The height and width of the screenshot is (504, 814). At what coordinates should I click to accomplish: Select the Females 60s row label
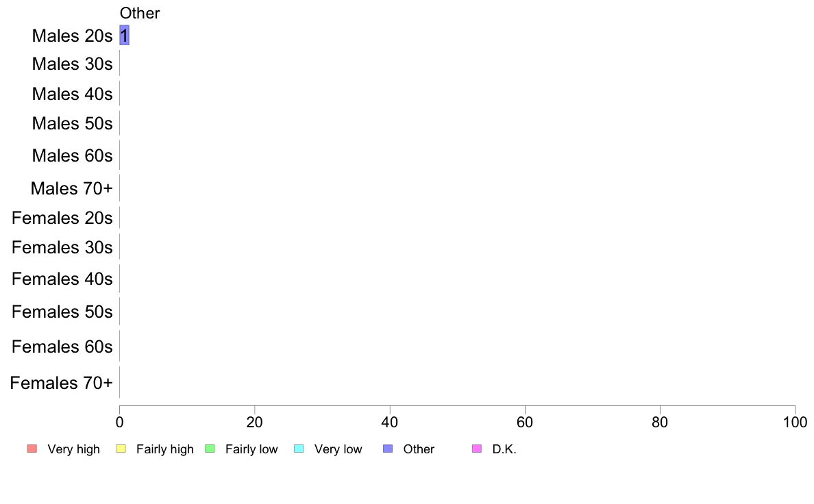62,346
